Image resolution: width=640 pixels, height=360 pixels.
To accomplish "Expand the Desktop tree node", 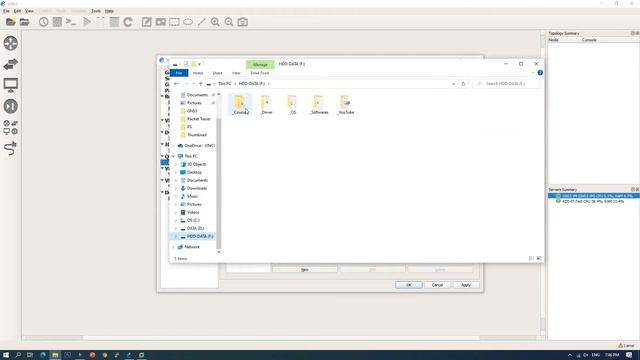I will click(176, 172).
